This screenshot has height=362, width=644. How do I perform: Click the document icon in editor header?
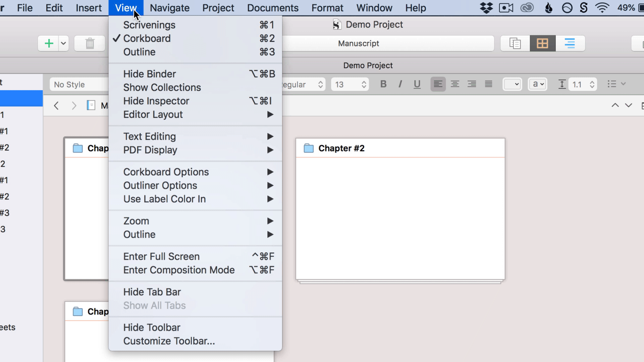(x=91, y=106)
